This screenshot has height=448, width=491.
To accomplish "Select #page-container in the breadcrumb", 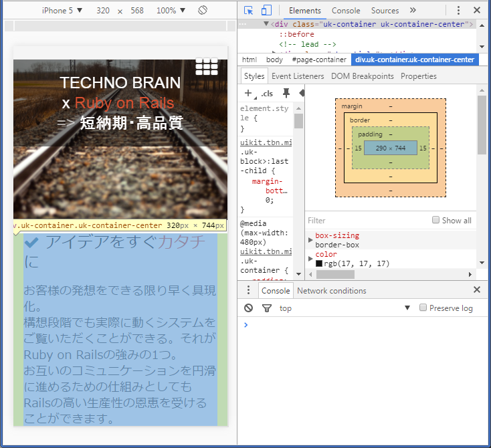I will point(319,60).
